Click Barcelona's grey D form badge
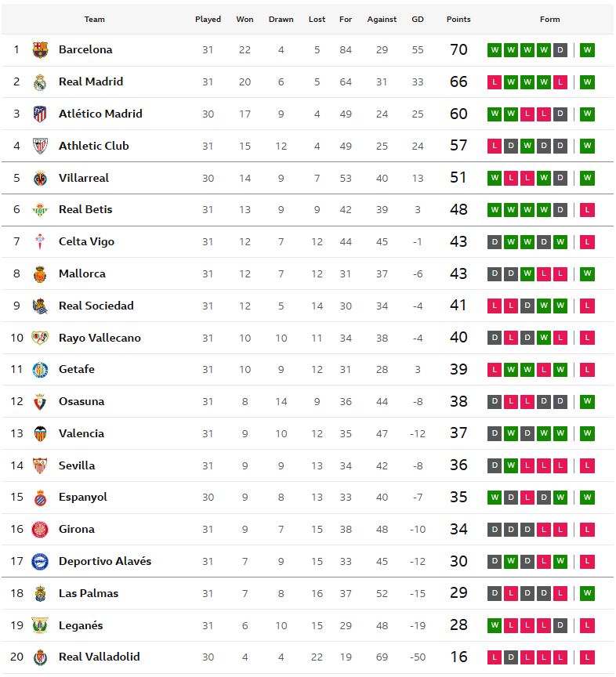 coord(560,50)
